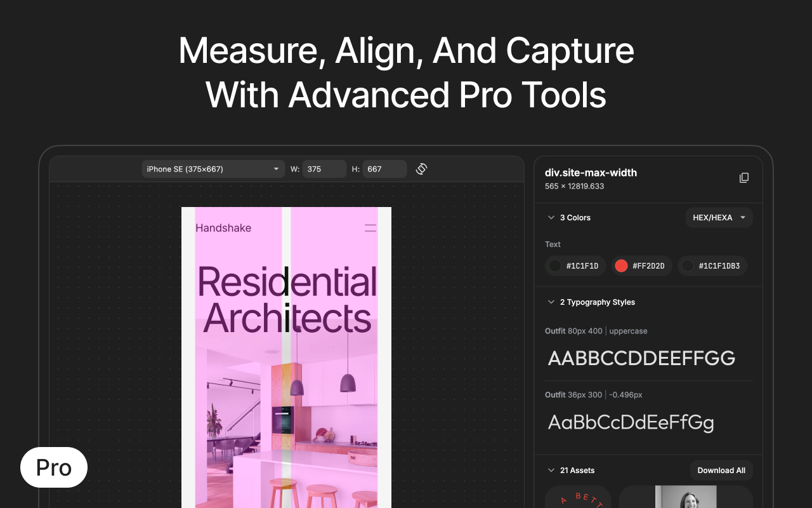Select the red #FF2D2D color chip
812x508 pixels.
pyautogui.click(x=641, y=266)
